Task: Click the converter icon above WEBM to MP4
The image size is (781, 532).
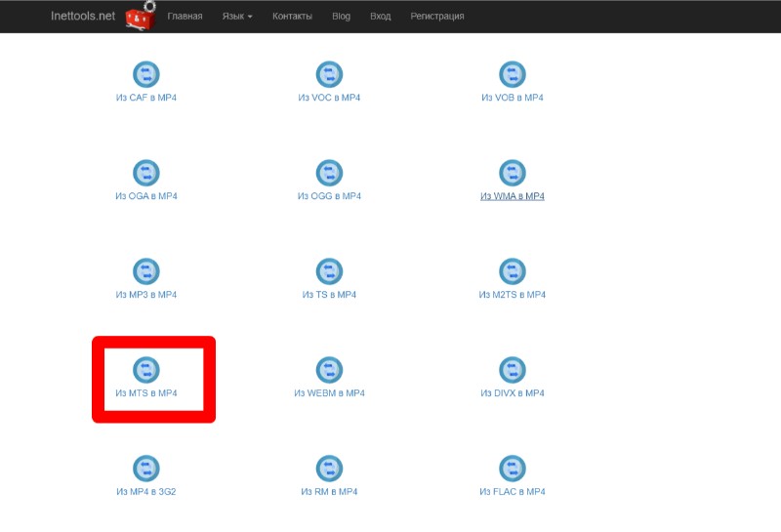Action: [329, 370]
